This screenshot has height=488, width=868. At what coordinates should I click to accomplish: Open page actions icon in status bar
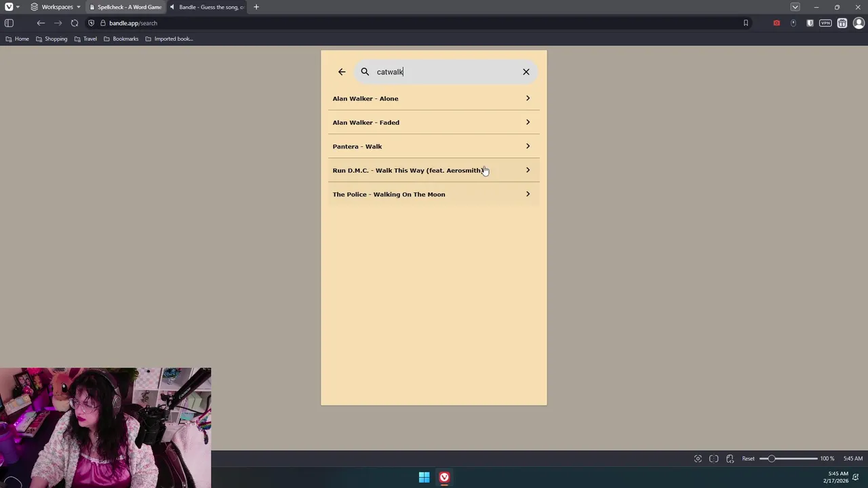pos(730,459)
